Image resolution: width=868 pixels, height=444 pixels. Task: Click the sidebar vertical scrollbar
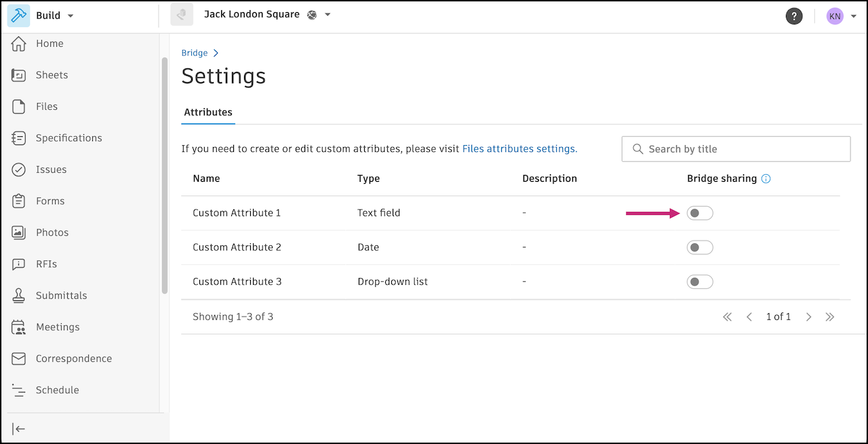point(165,176)
